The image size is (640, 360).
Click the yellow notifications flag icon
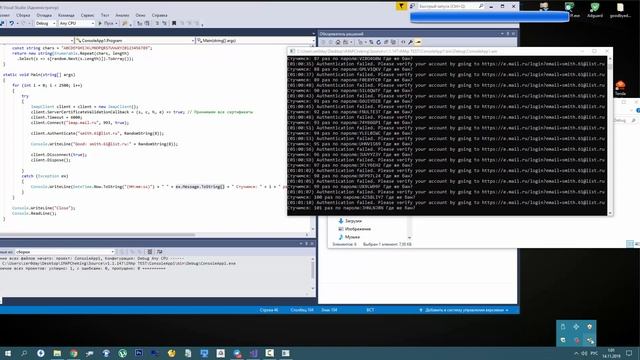click(x=401, y=6)
